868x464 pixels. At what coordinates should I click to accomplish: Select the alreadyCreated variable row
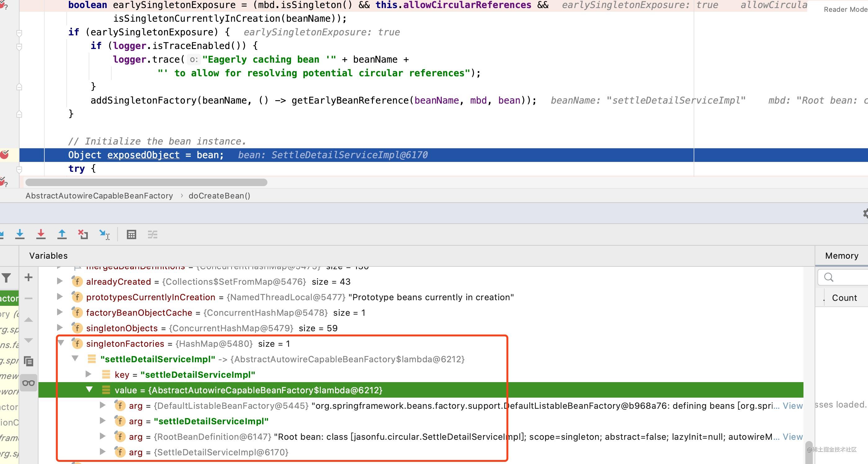click(421, 282)
